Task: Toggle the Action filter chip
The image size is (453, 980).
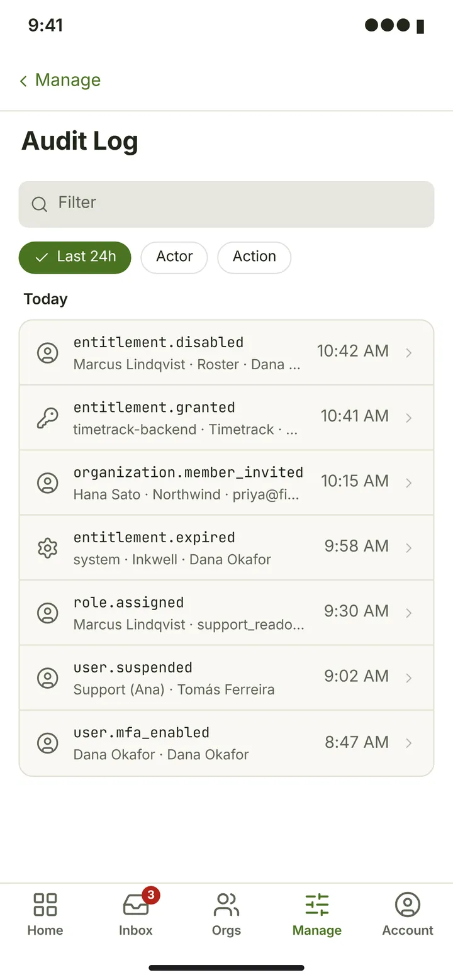Action: pos(254,257)
